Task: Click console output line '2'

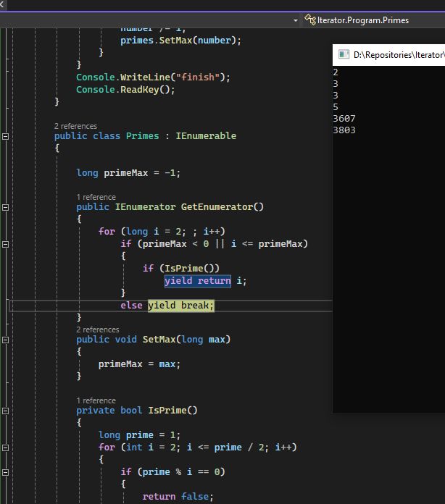Action: click(336, 72)
